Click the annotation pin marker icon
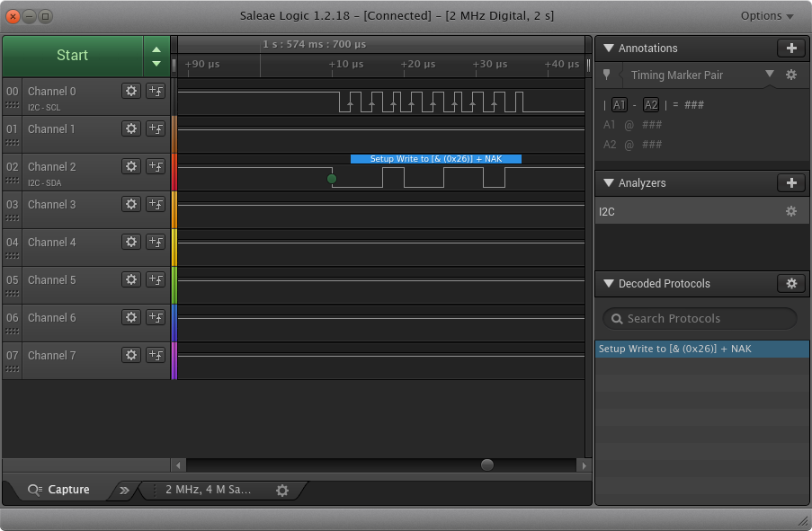 pos(606,75)
